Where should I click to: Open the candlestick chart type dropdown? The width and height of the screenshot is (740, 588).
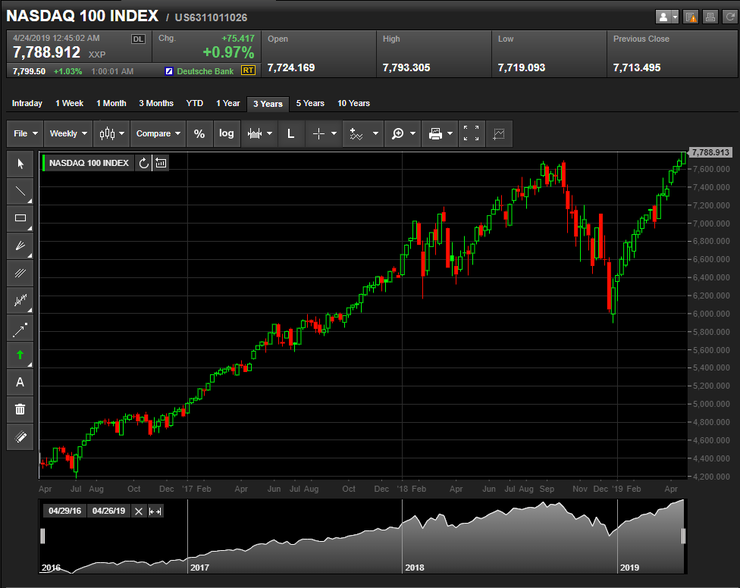click(111, 134)
